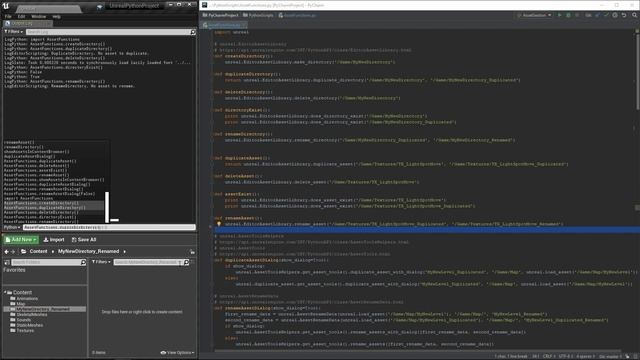
Task: Open the Help menu in Unreal Editor
Action: click(x=56, y=16)
